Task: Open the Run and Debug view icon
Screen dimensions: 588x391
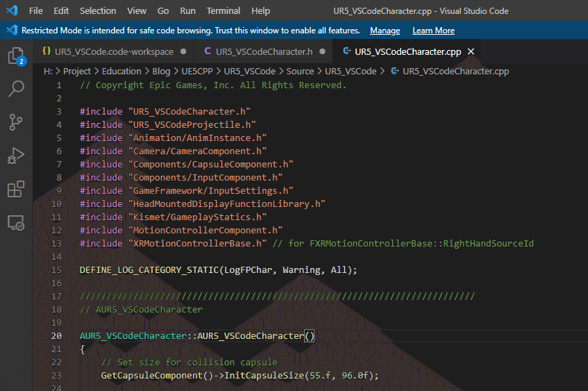Action: (x=16, y=156)
